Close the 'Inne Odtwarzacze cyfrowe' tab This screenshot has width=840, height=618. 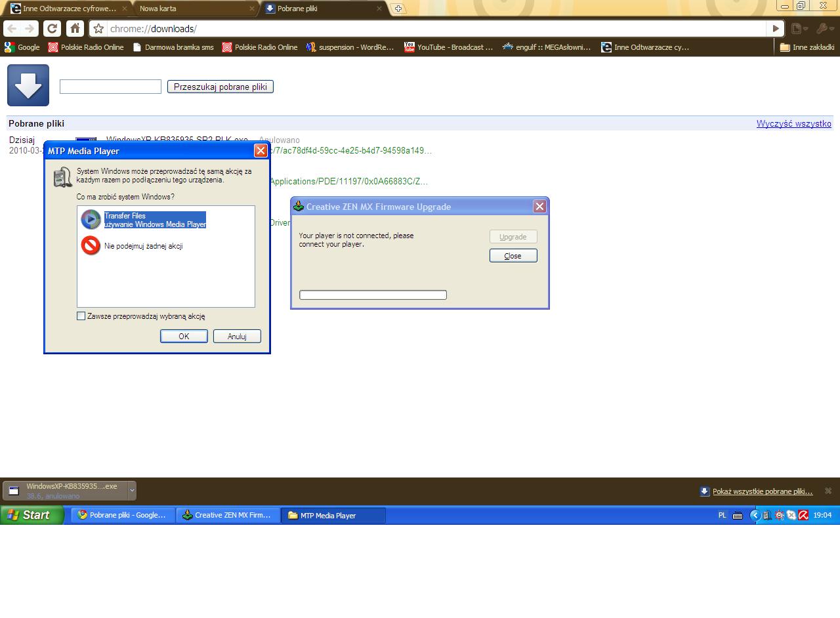(124, 9)
